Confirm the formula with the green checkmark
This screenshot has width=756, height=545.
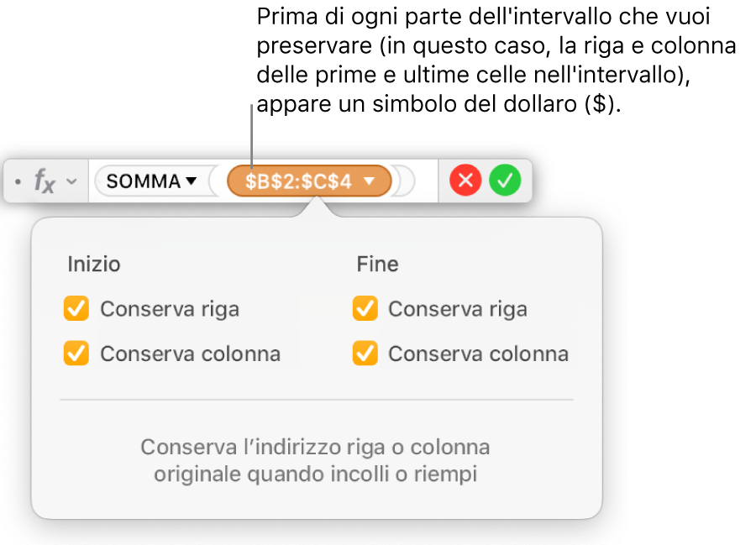(x=506, y=181)
